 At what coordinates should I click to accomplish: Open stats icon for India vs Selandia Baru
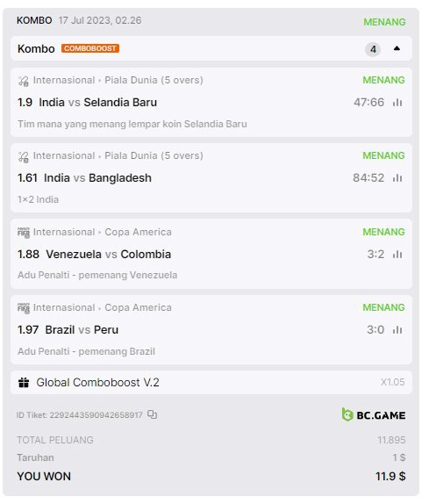(x=397, y=103)
